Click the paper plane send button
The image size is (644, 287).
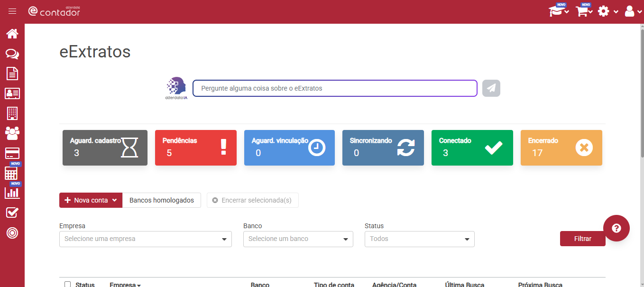(x=491, y=88)
